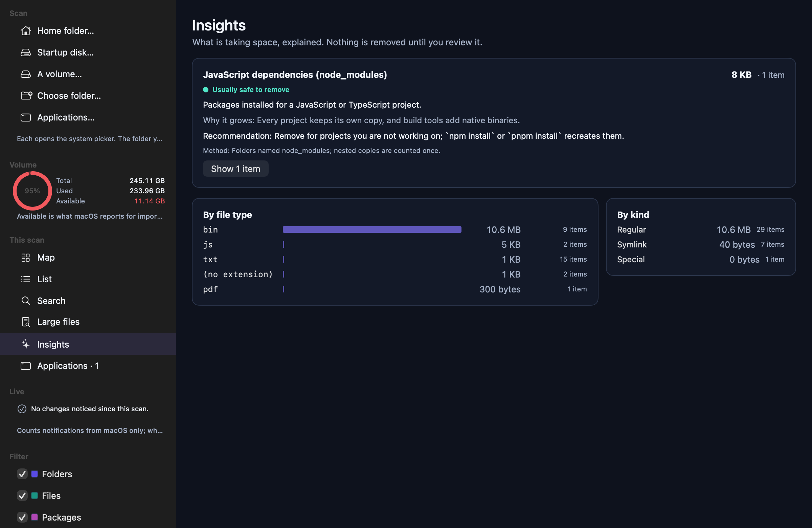The image size is (812, 528).
Task: Click the js file type row label
Action: pyautogui.click(x=208, y=245)
